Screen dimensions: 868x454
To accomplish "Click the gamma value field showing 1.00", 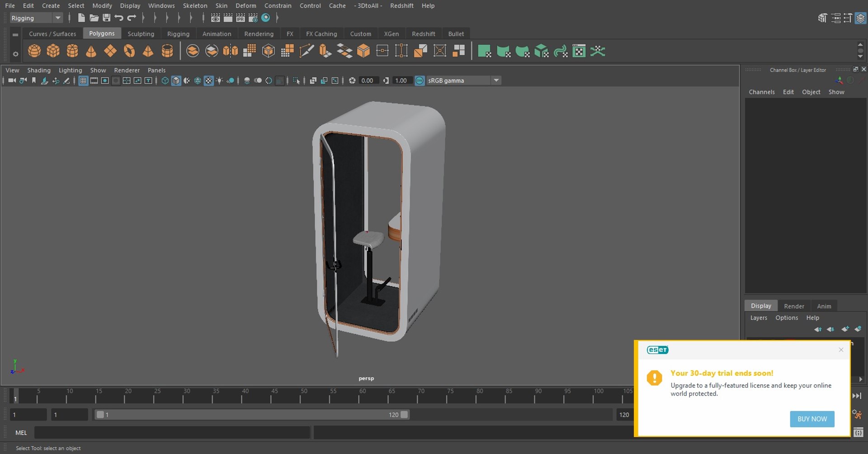I will click(402, 80).
